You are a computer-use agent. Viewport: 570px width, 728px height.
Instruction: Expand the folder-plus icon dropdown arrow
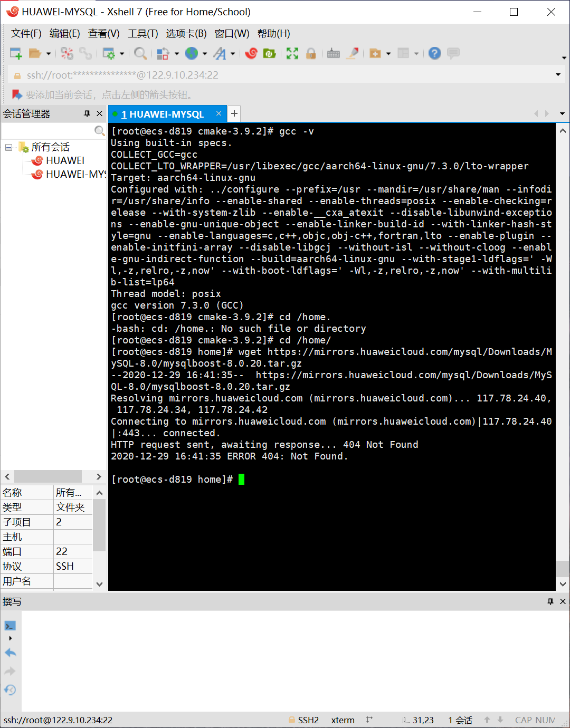point(388,53)
